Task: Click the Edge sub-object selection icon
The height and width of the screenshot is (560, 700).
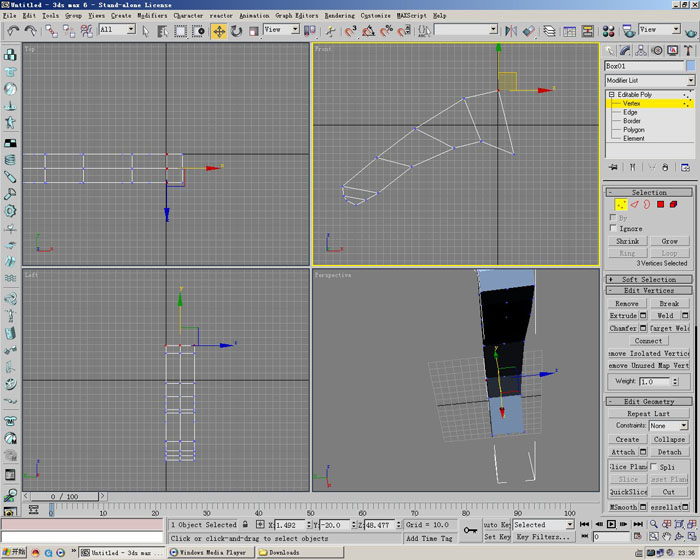Action: pyautogui.click(x=633, y=204)
